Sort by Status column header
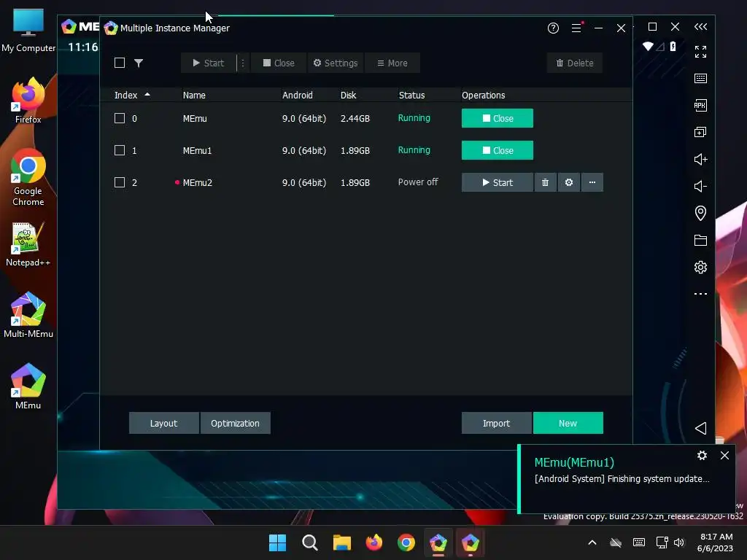 click(411, 96)
